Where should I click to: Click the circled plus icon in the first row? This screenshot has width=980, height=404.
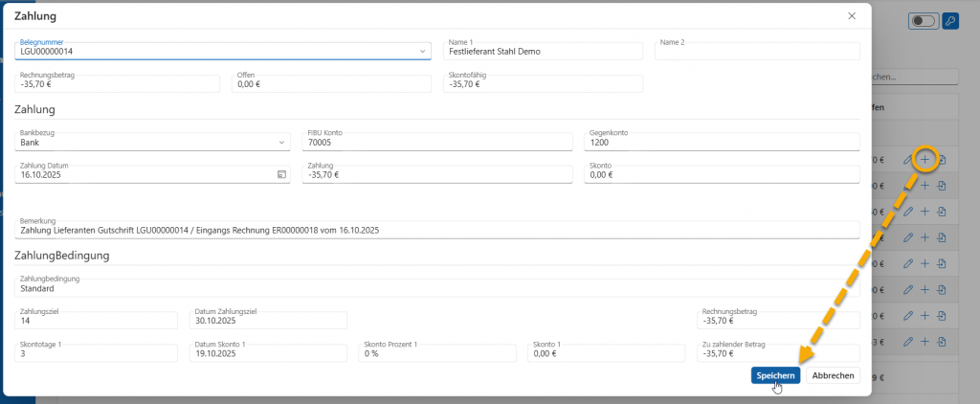tap(924, 158)
